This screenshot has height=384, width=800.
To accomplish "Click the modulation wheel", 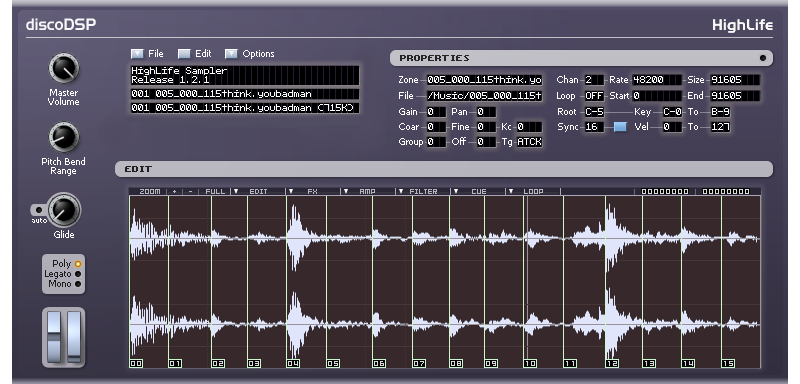I will (x=74, y=337).
